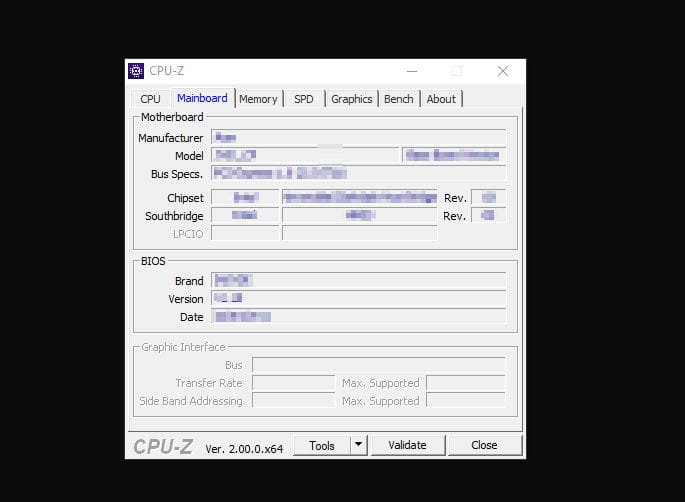Click the Southbridge vendor field
The width and height of the screenshot is (685, 502).
[x=245, y=215]
